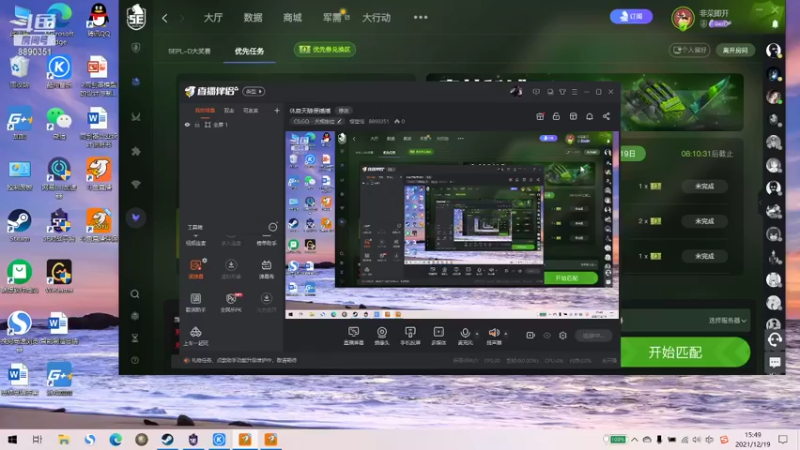The image size is (800, 450).
Task: Add multimedia source in bottom bar
Action: coord(438,336)
